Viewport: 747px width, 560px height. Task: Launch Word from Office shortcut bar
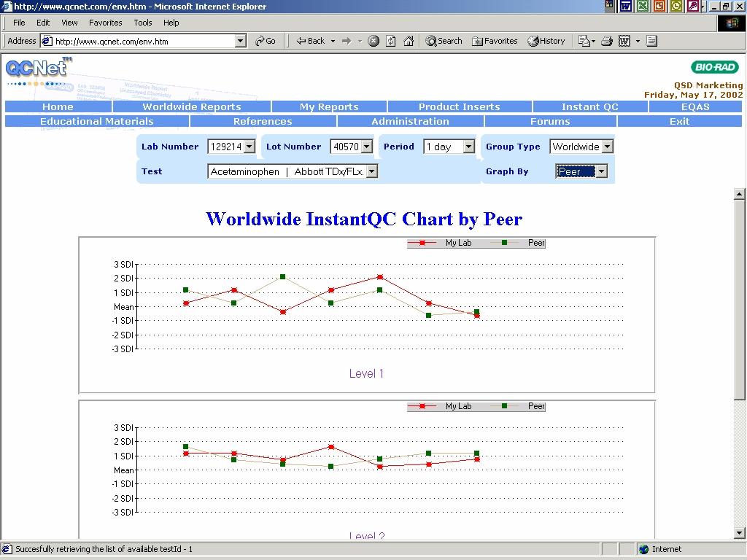click(x=625, y=6)
